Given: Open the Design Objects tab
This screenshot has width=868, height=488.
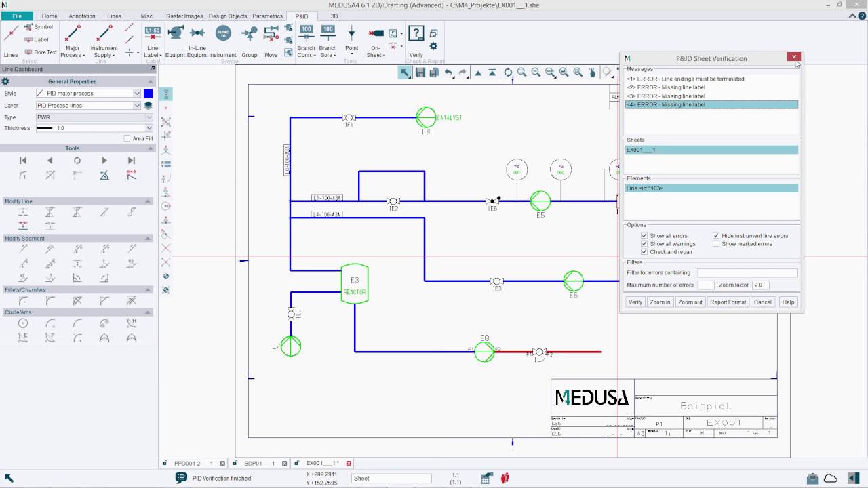Looking at the screenshot, I should pos(228,16).
